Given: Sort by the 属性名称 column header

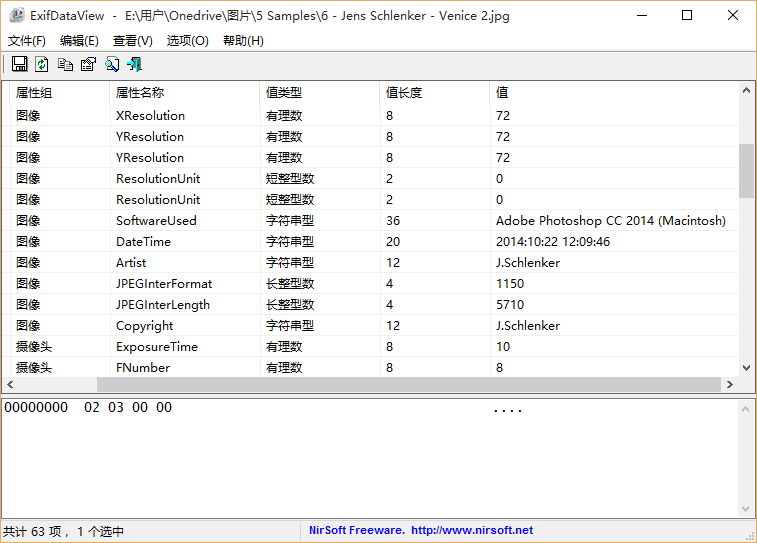Looking at the screenshot, I should point(140,93).
